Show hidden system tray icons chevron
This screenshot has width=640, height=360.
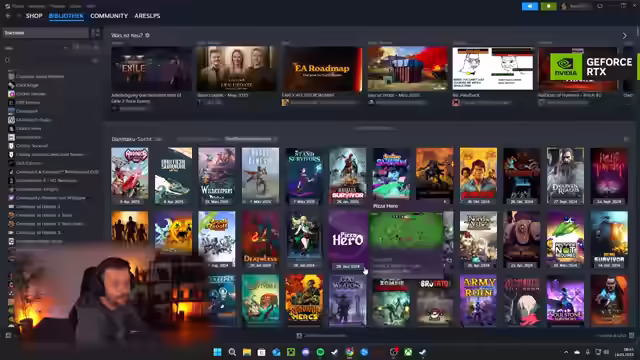pyautogui.click(x=566, y=352)
